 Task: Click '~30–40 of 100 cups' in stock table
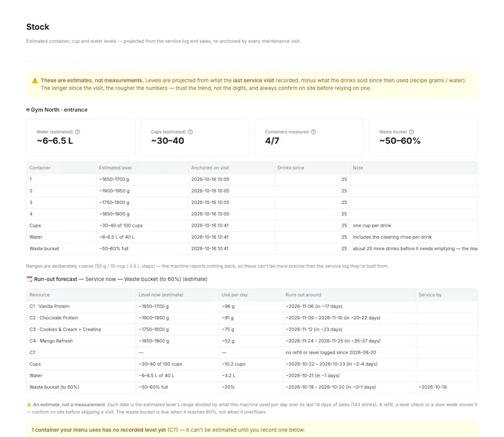point(121,225)
